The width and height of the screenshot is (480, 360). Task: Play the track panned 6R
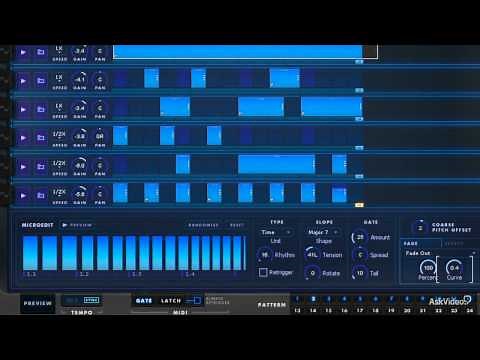pos(23,138)
